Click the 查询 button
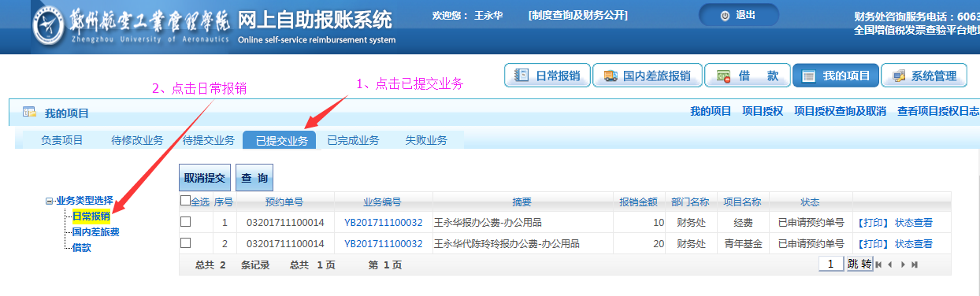Image resolution: width=980 pixels, height=296 pixels. click(254, 178)
